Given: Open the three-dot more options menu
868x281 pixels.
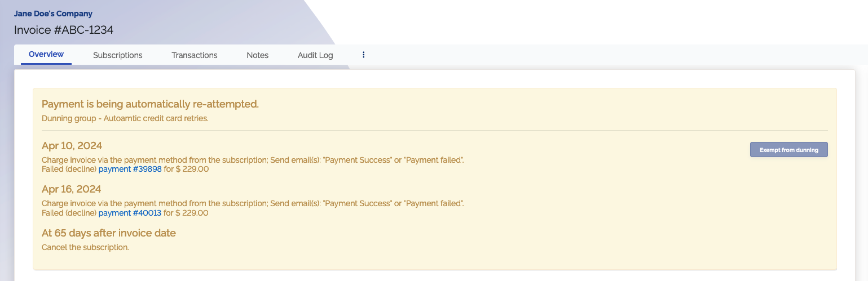Looking at the screenshot, I should click(364, 55).
